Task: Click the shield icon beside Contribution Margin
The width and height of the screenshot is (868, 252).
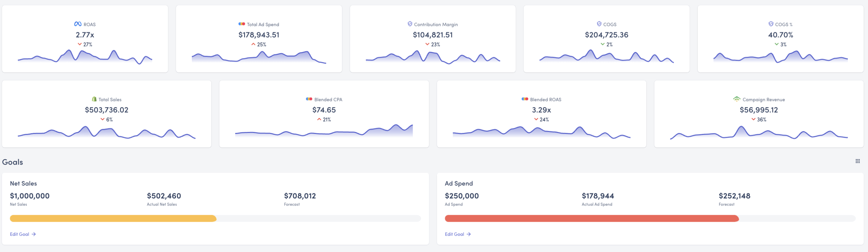Action: click(x=410, y=24)
